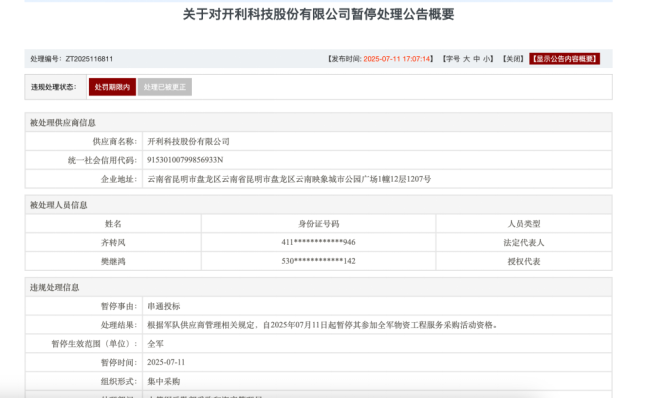The image size is (645, 398).
Task: Click credit code 91530100799856933N
Action: pyautogui.click(x=185, y=160)
